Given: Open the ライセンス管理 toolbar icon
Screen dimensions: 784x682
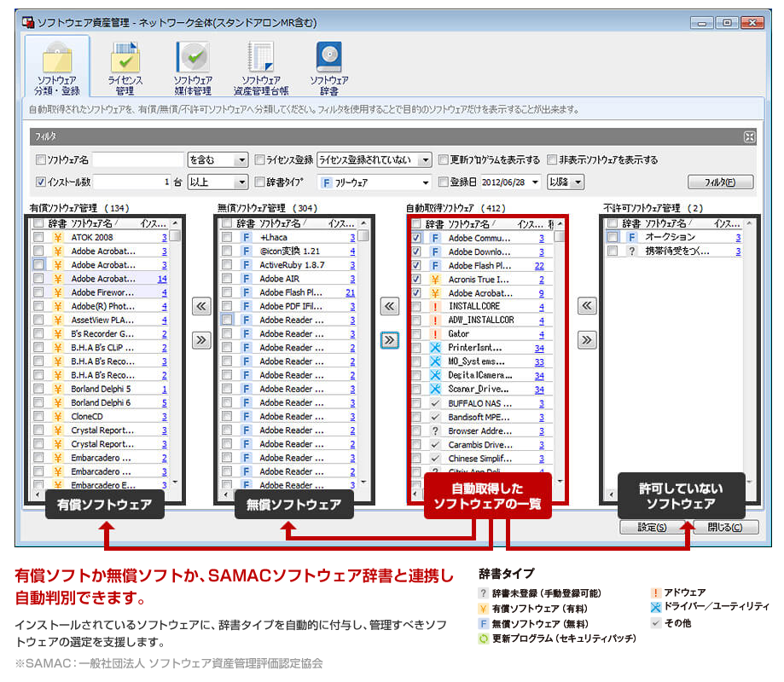Looking at the screenshot, I should tap(125, 68).
